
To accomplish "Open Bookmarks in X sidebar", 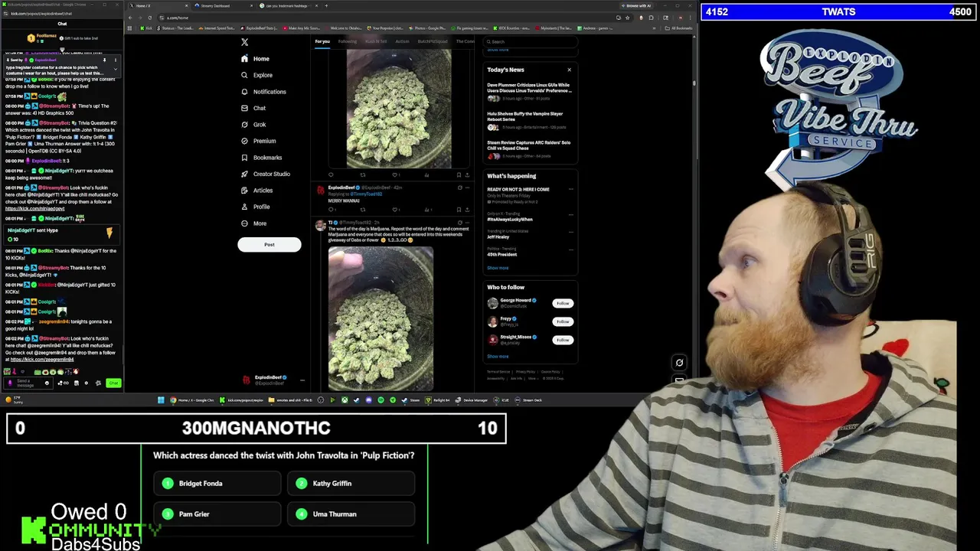I will (x=261, y=158).
